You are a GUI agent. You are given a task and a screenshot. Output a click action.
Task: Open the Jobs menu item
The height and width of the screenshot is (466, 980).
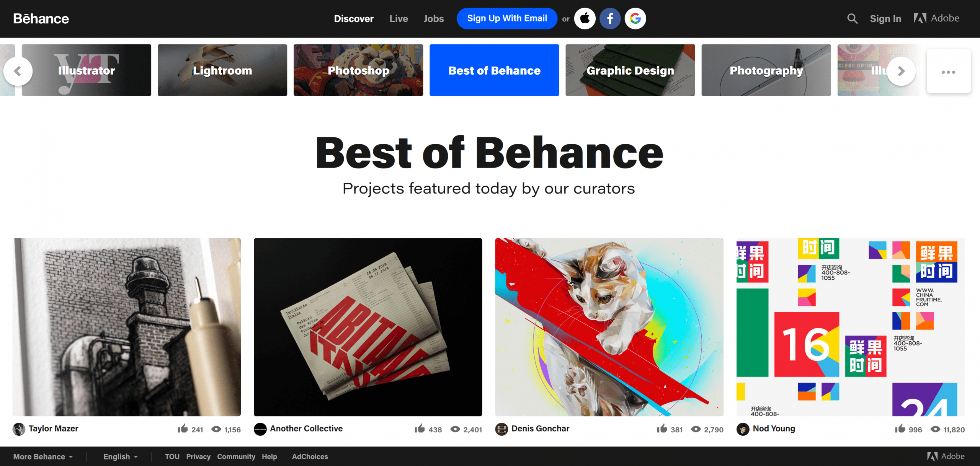coord(434,19)
